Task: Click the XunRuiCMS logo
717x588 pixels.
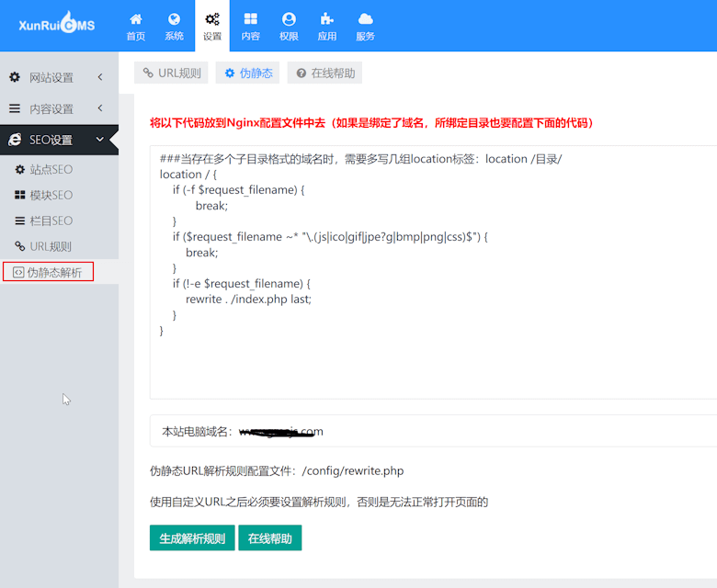Action: [57, 23]
